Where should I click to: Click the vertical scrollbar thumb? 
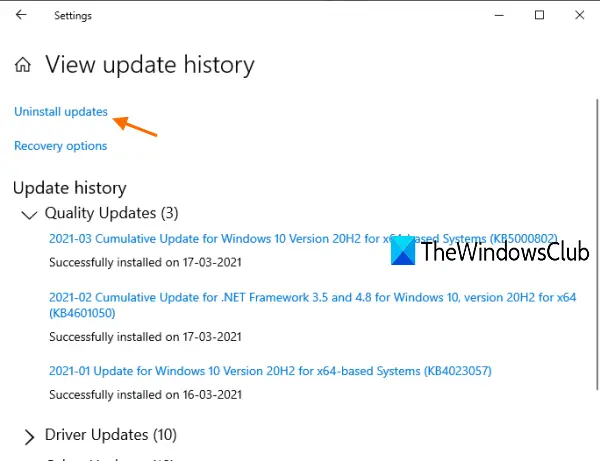(597, 245)
